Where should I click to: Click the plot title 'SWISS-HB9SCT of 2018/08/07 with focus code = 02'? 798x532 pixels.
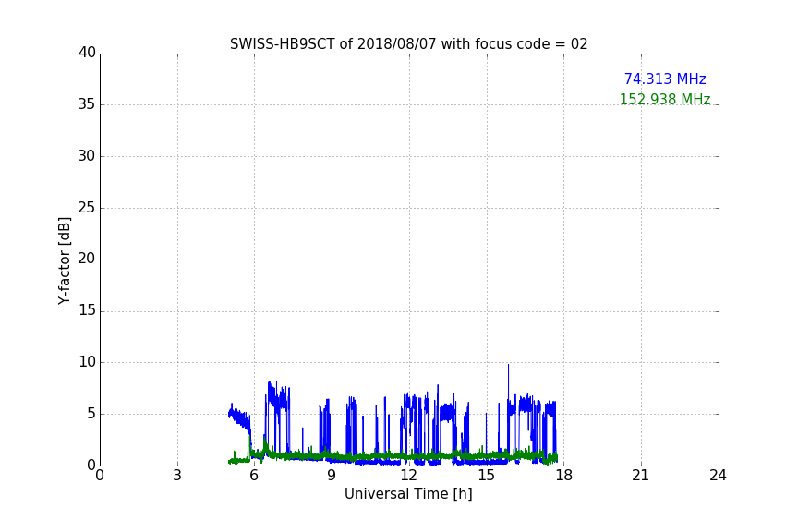click(408, 44)
